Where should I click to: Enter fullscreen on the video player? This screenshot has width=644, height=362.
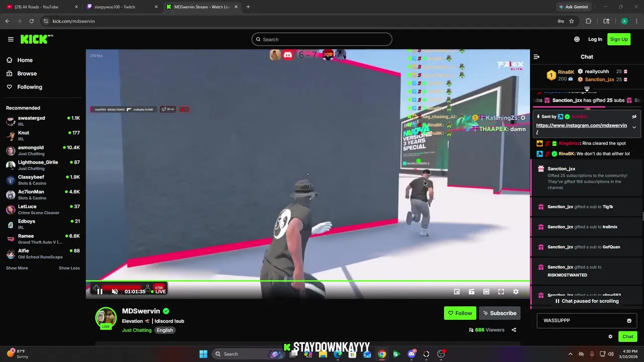501,292
